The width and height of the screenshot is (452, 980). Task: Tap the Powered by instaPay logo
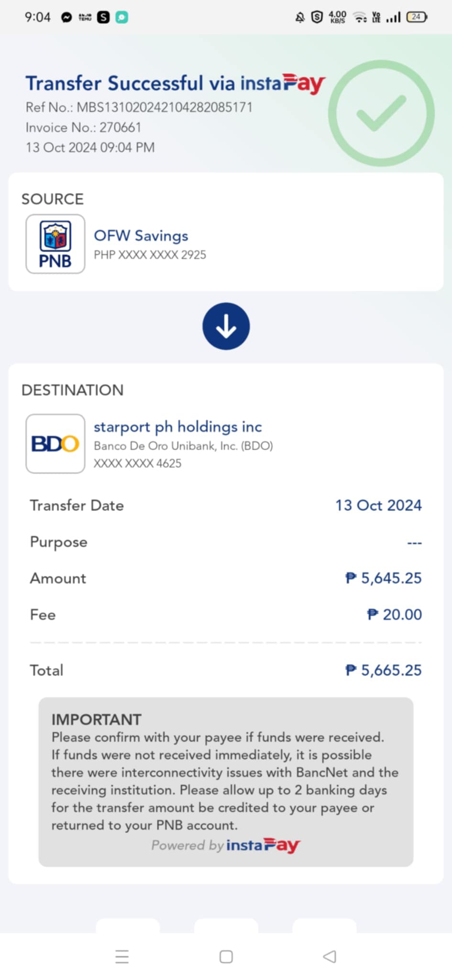click(226, 846)
